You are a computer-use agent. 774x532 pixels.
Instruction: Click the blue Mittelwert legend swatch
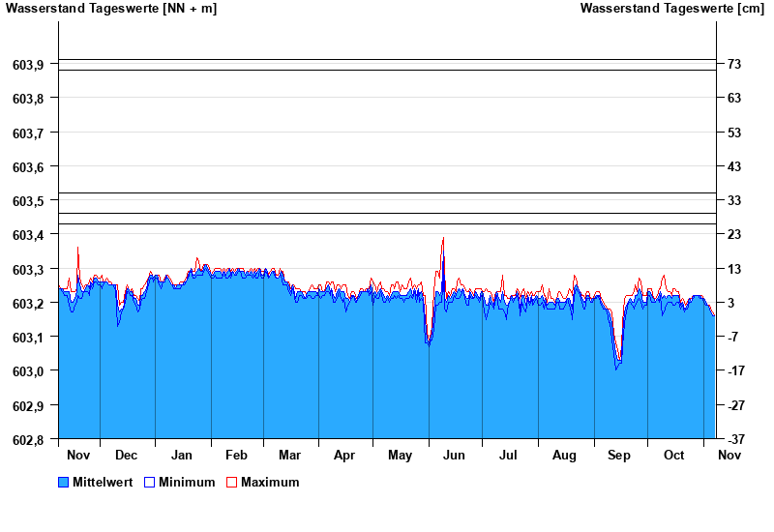pyautogui.click(x=64, y=482)
